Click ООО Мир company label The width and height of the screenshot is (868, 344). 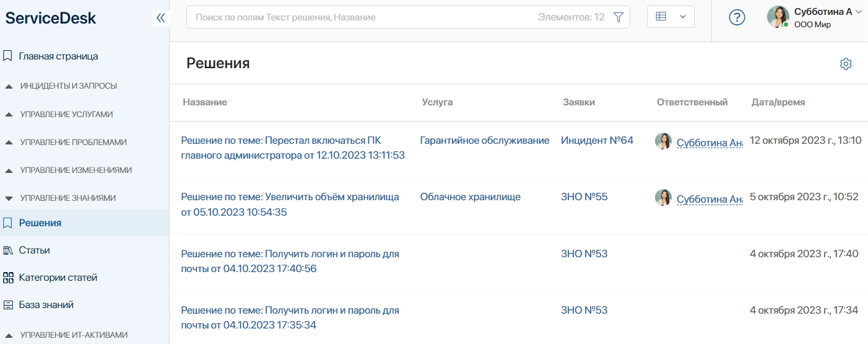click(x=812, y=25)
